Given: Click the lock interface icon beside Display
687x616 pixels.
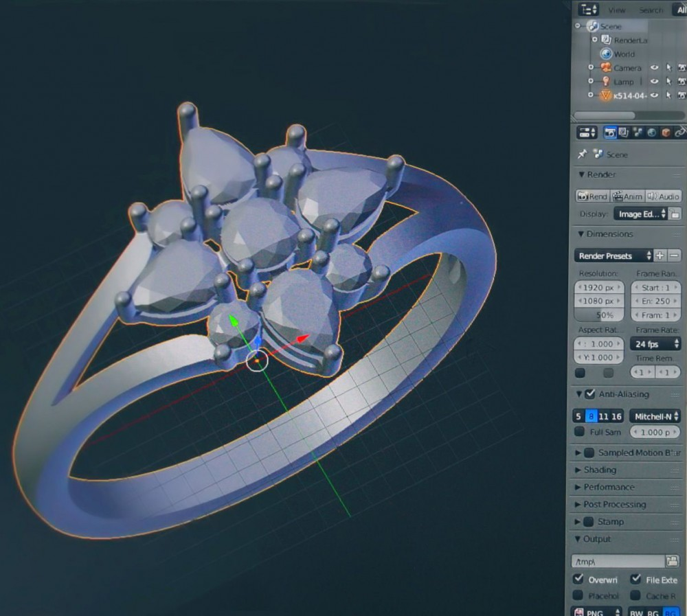Looking at the screenshot, I should 675,214.
